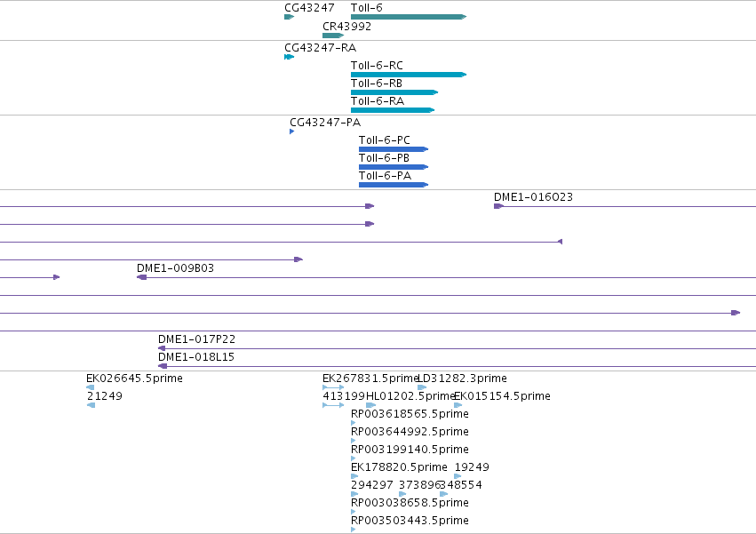Click the RP003644992.5prime marker
This screenshot has height=534, width=756.
(354, 441)
